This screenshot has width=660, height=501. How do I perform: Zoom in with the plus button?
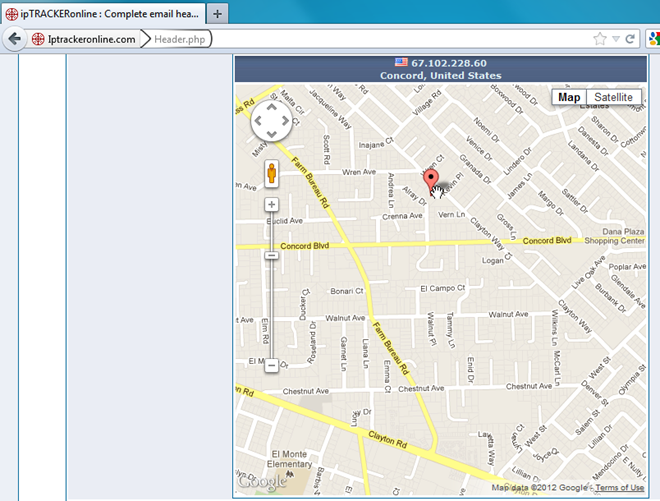[271, 205]
